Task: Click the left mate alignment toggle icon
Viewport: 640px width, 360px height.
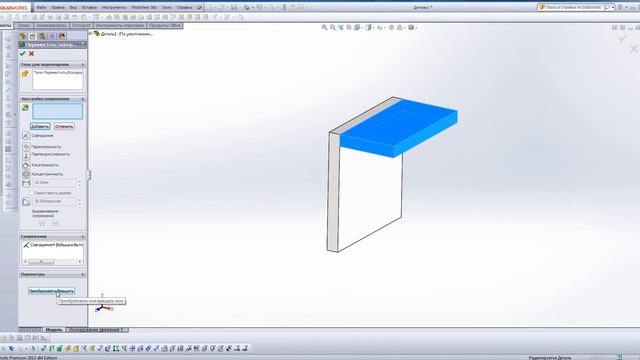Action: tap(42, 224)
